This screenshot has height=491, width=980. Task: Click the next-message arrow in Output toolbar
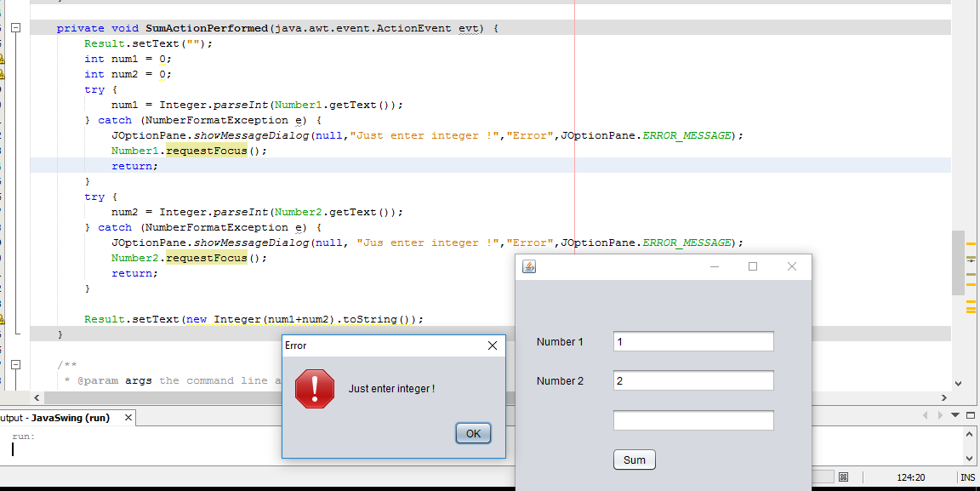click(x=940, y=415)
